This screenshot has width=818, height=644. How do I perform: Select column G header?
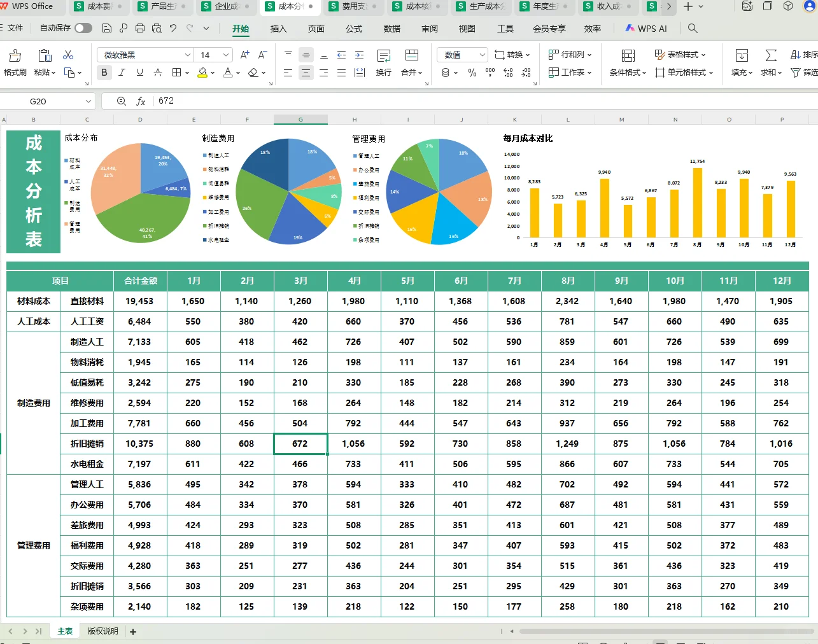(301, 120)
